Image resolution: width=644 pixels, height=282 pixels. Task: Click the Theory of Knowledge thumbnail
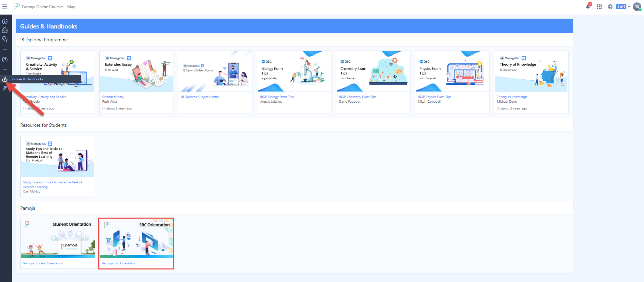[x=531, y=71]
